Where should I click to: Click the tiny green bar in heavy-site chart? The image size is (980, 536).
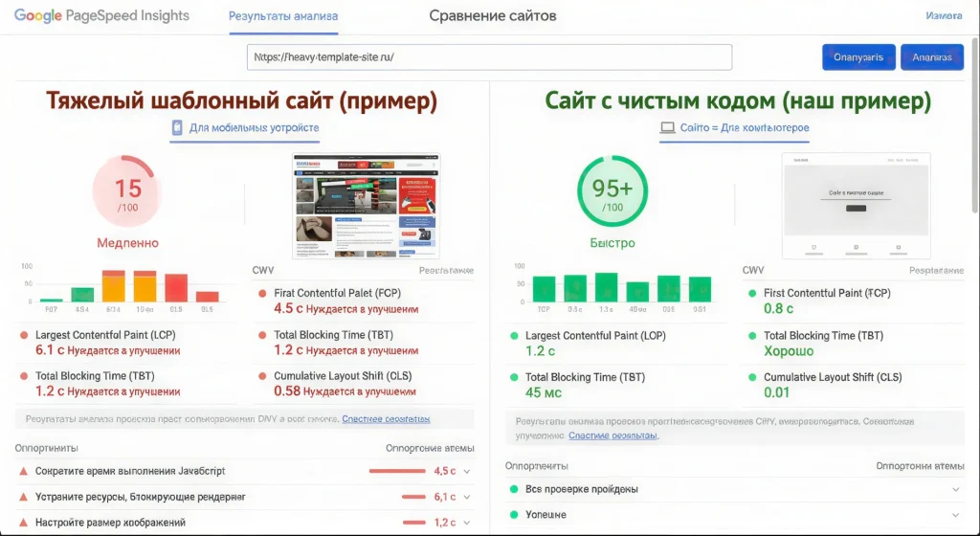(x=52, y=300)
